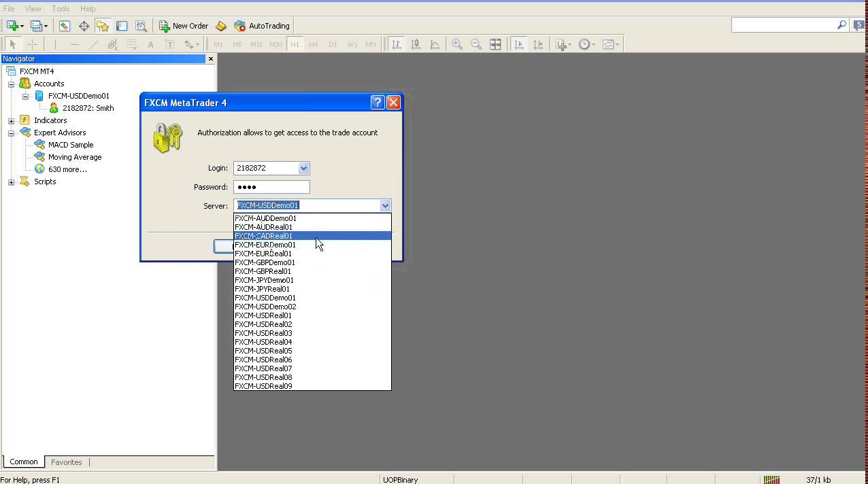Select FXCM-GBPDemo01 from the server list
Image resolution: width=868 pixels, height=484 pixels.
[x=312, y=262]
